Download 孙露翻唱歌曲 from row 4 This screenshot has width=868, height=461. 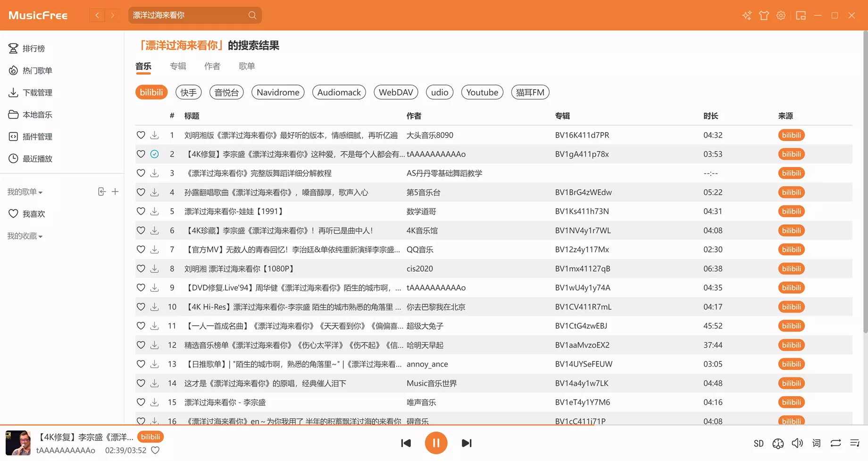(154, 192)
